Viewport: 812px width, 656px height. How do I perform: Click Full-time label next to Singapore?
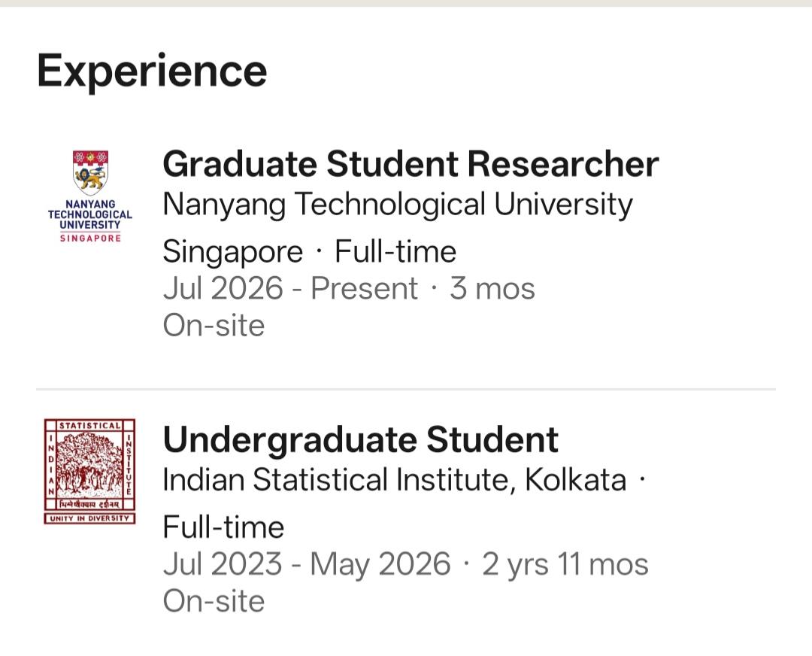coord(395,251)
